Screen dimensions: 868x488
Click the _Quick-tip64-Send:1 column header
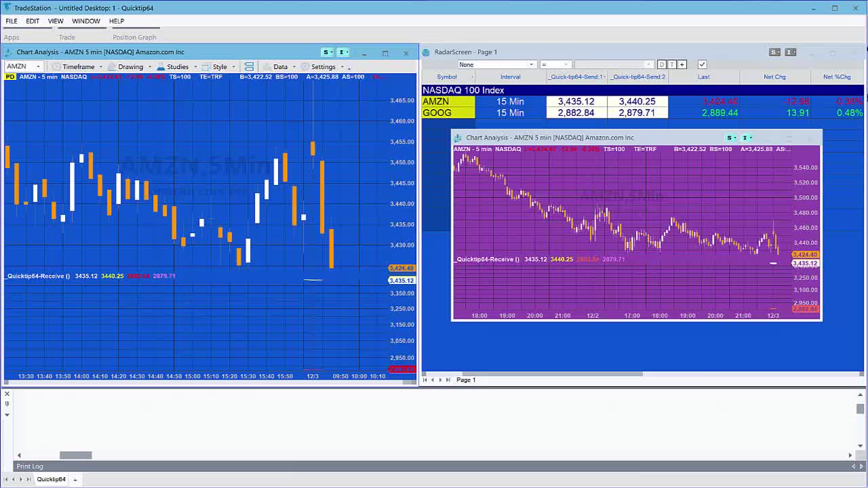576,77
